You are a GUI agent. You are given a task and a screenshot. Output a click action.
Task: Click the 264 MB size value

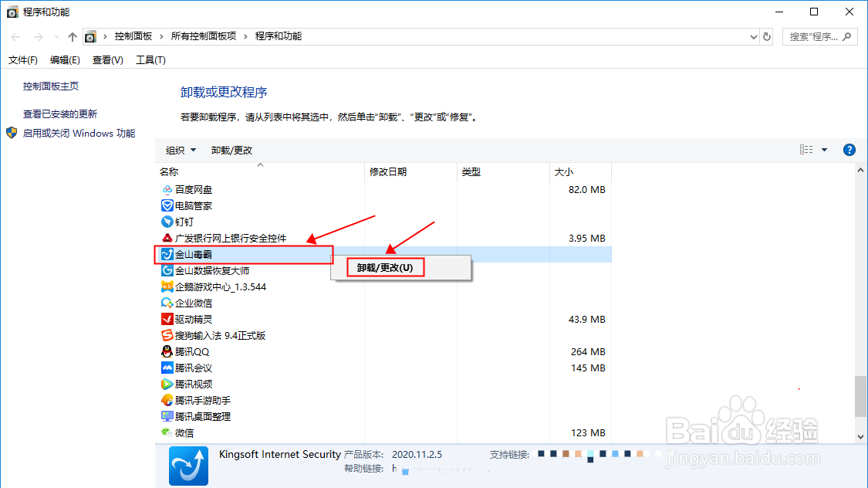coord(588,352)
